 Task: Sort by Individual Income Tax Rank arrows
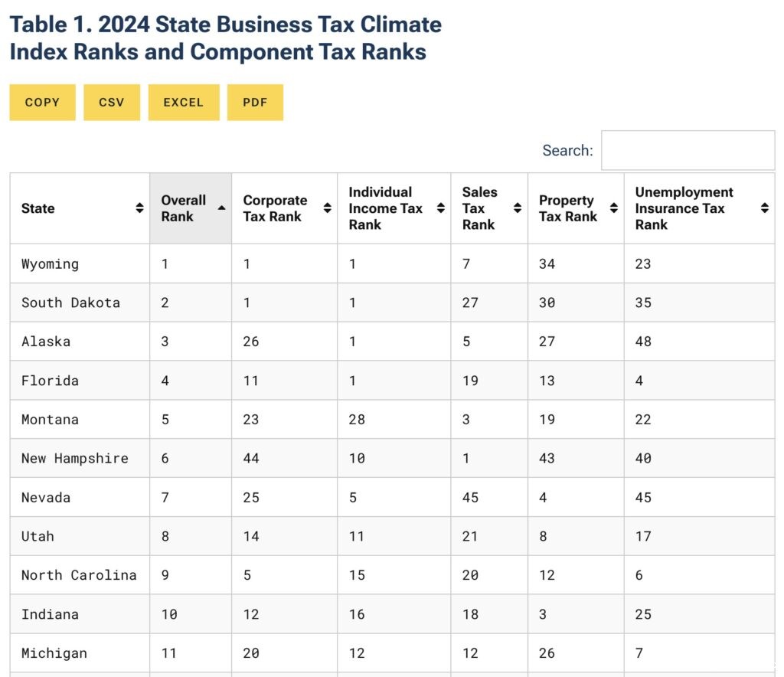click(441, 208)
